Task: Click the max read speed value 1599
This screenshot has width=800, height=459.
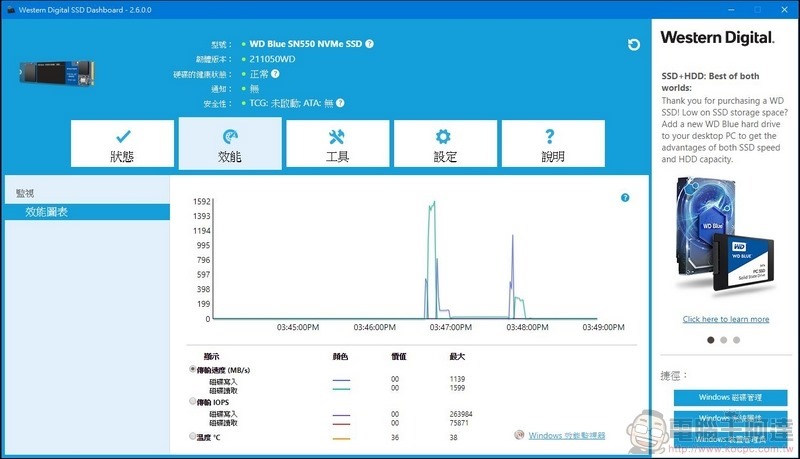Action: [457, 388]
